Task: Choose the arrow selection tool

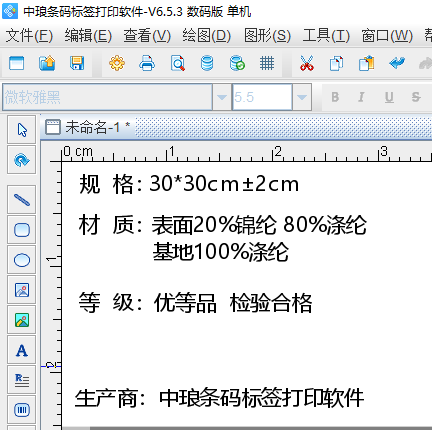Action: pos(22,130)
